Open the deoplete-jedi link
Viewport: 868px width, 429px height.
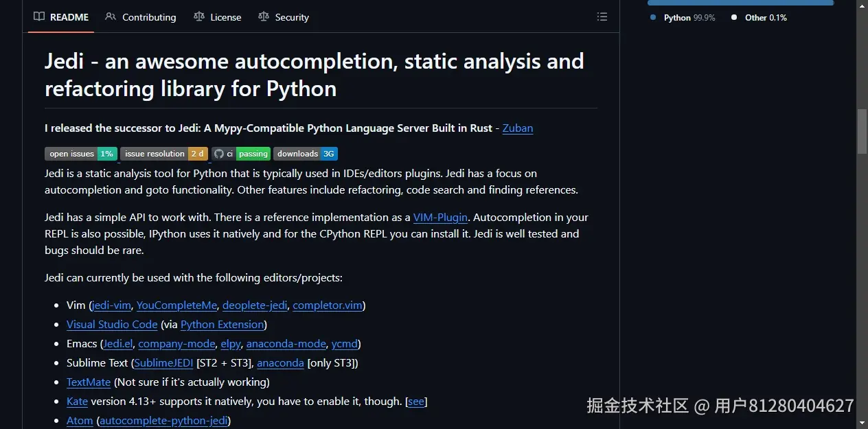point(255,305)
